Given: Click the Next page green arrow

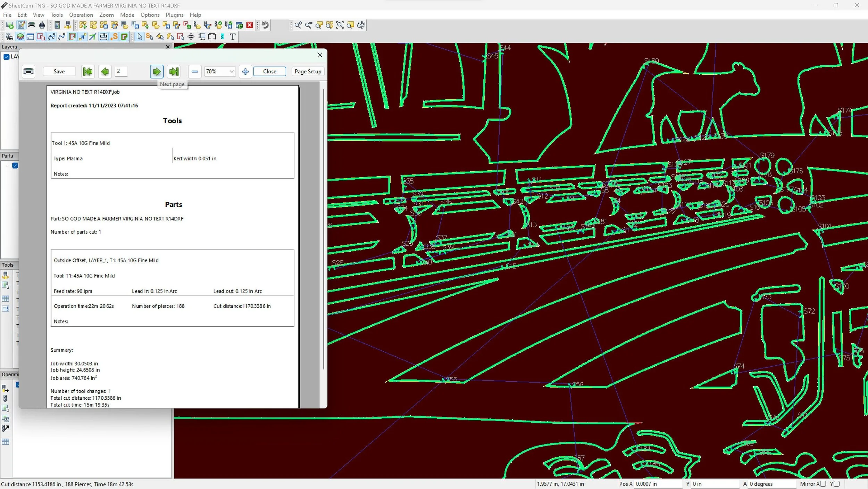Looking at the screenshot, I should (157, 72).
